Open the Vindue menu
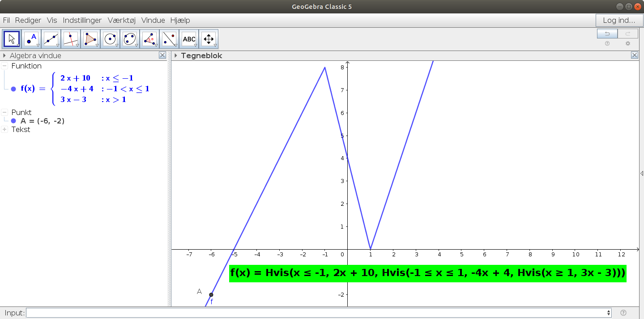 [153, 20]
